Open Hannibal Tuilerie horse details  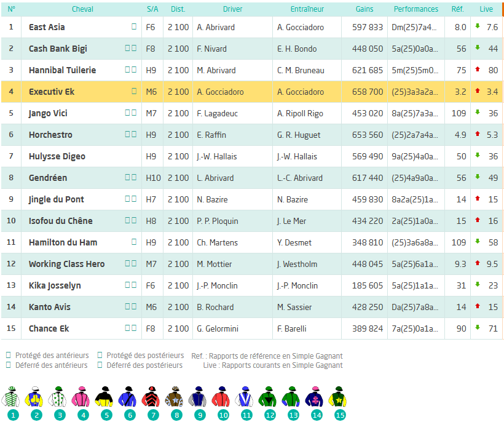click(x=62, y=70)
